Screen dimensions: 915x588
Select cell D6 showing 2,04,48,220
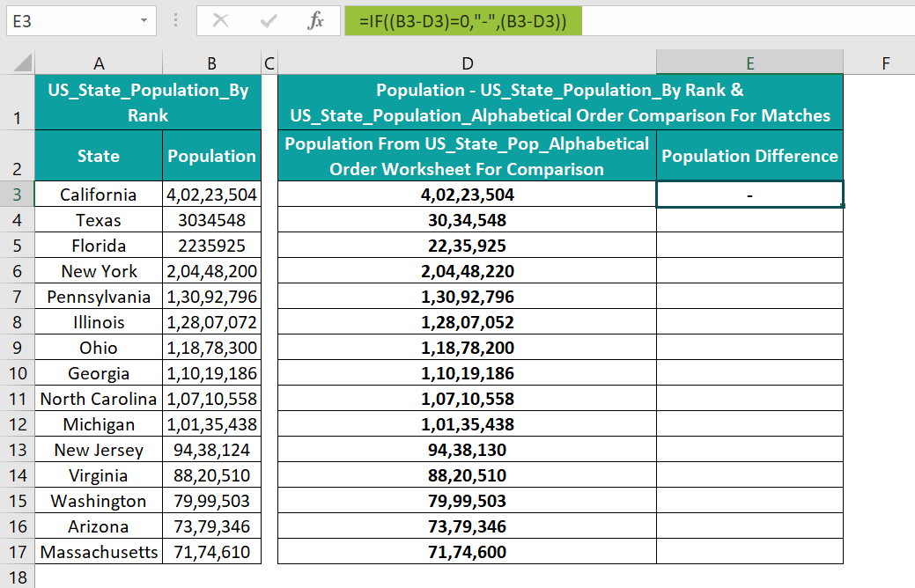point(467,270)
